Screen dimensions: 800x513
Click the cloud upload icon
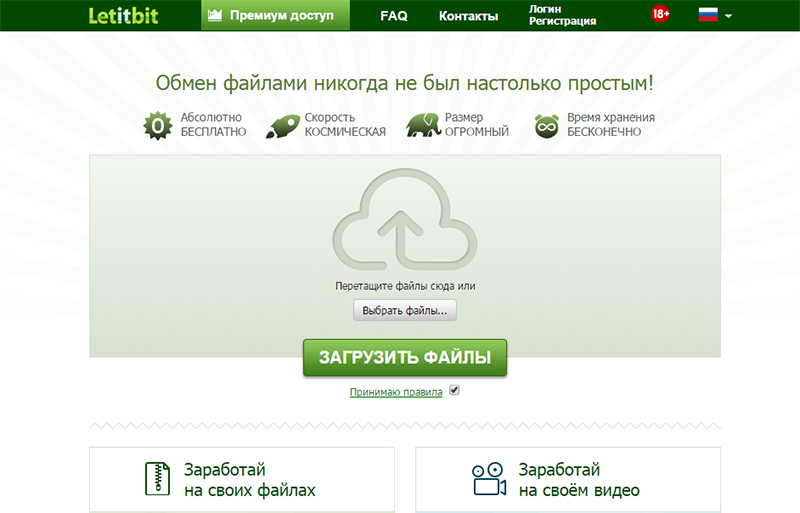coord(405,219)
